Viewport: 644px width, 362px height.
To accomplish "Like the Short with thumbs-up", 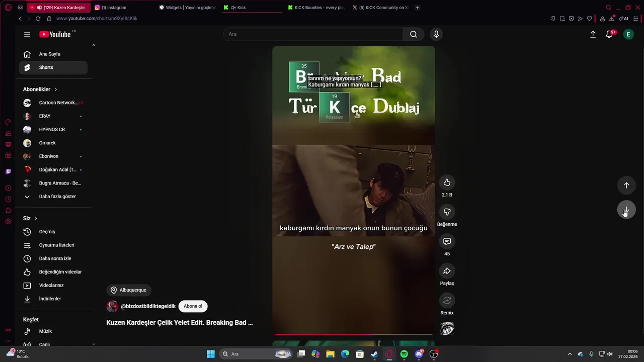I will pyautogui.click(x=447, y=182).
